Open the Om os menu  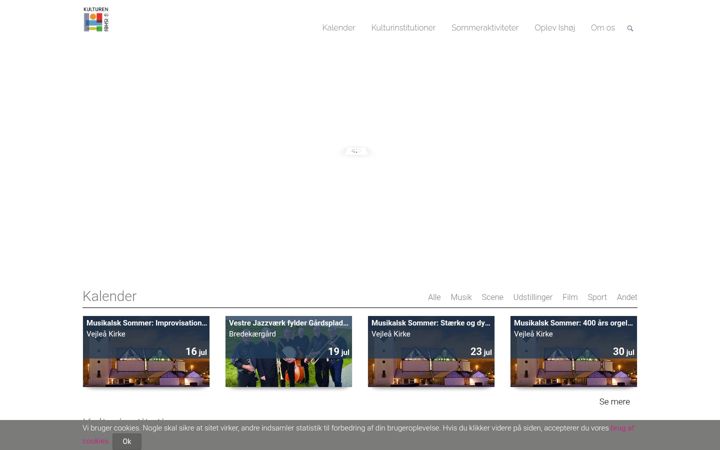click(602, 28)
